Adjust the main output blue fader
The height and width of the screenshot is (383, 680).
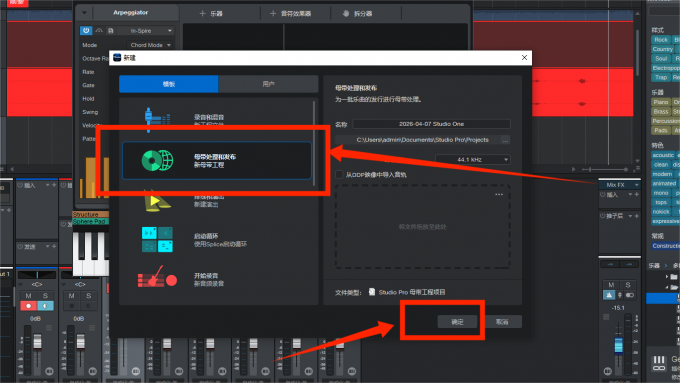pos(619,346)
